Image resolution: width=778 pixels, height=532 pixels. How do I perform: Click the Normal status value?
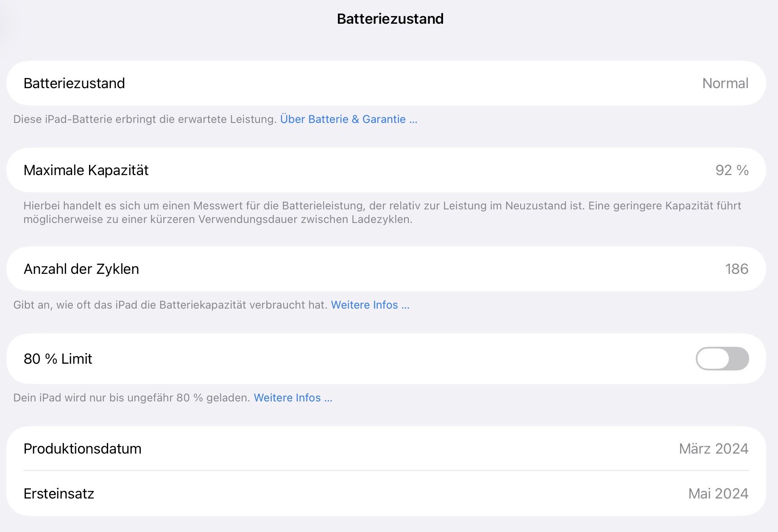coord(725,83)
